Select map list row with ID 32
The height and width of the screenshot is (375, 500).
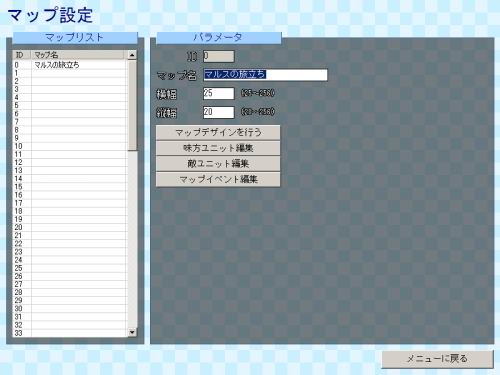pos(70,325)
